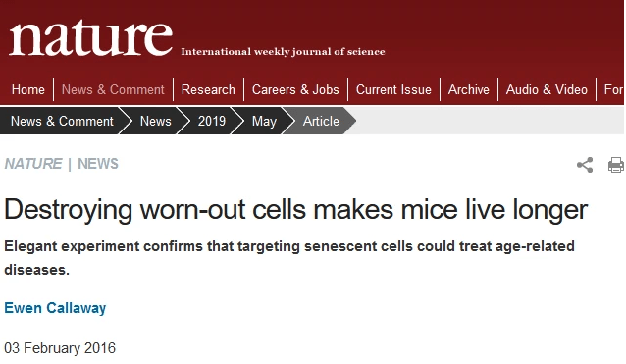
Task: Open author Ewen Callaway's link
Action: pos(55,308)
